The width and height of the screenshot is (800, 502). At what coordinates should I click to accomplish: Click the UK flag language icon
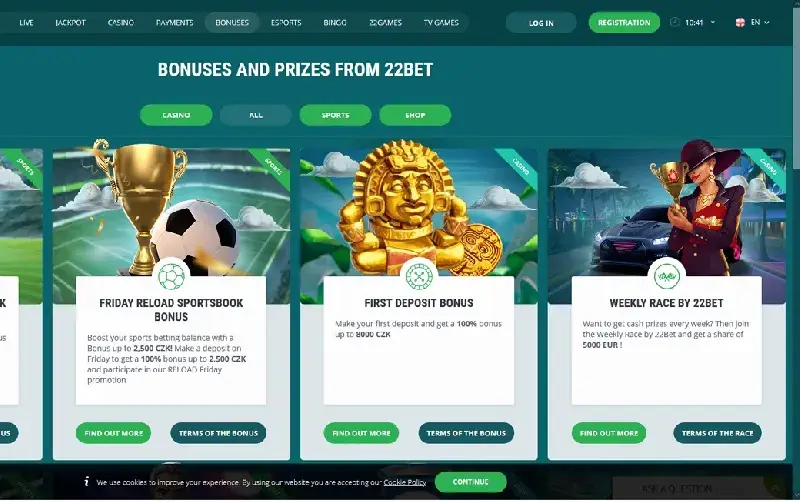click(x=740, y=22)
